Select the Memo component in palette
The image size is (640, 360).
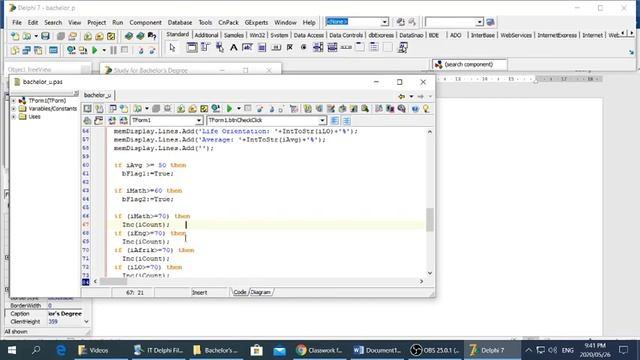coord(262,48)
